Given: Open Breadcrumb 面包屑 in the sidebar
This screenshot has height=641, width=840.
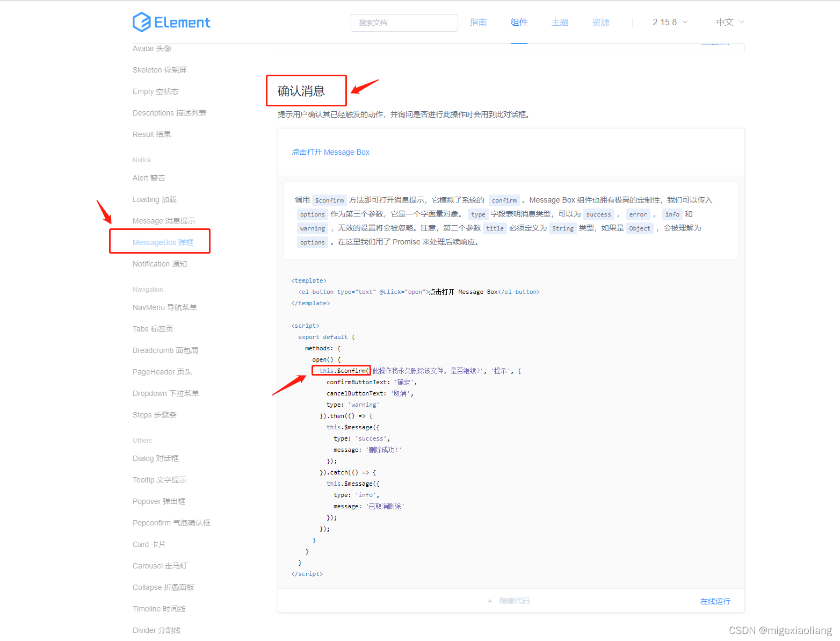Looking at the screenshot, I should (165, 350).
